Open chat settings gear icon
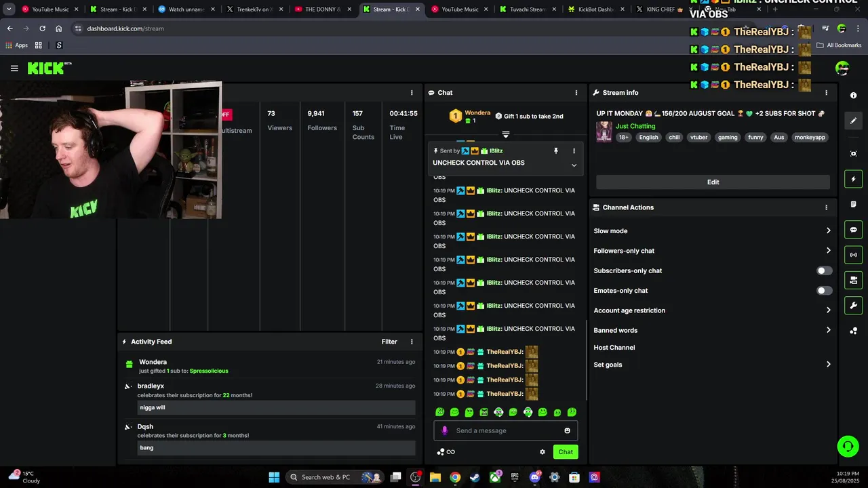This screenshot has width=868, height=488. (542, 452)
